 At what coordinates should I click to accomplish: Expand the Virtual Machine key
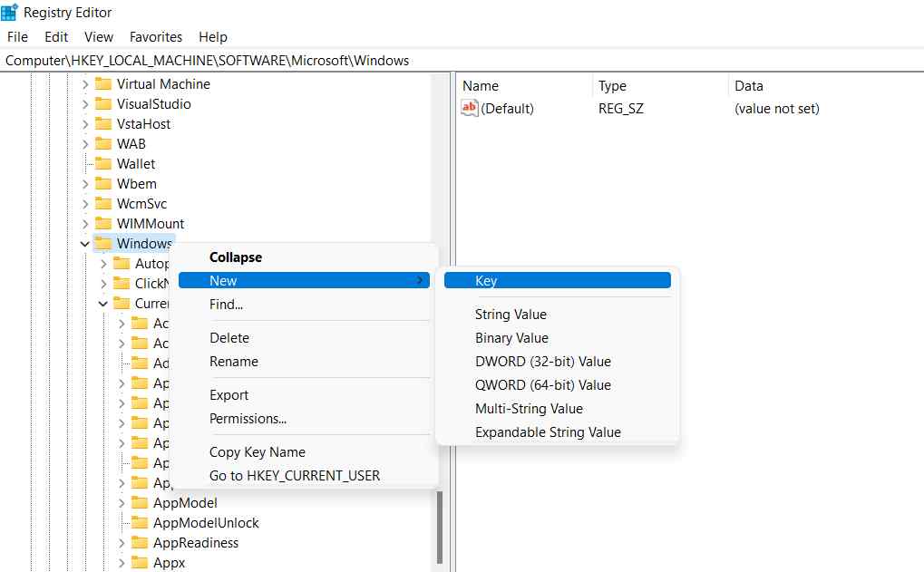click(85, 84)
